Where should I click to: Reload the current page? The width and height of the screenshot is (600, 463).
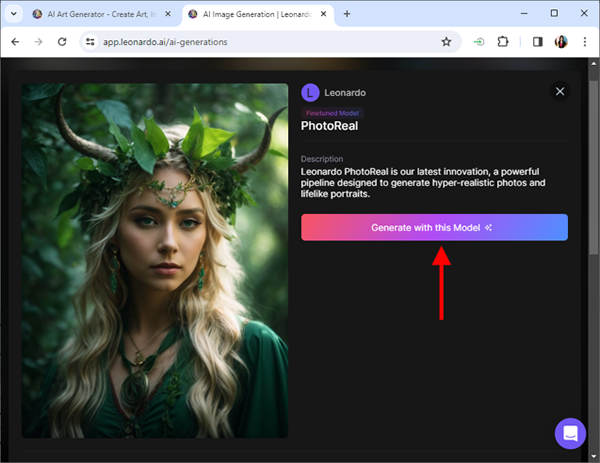tap(62, 42)
